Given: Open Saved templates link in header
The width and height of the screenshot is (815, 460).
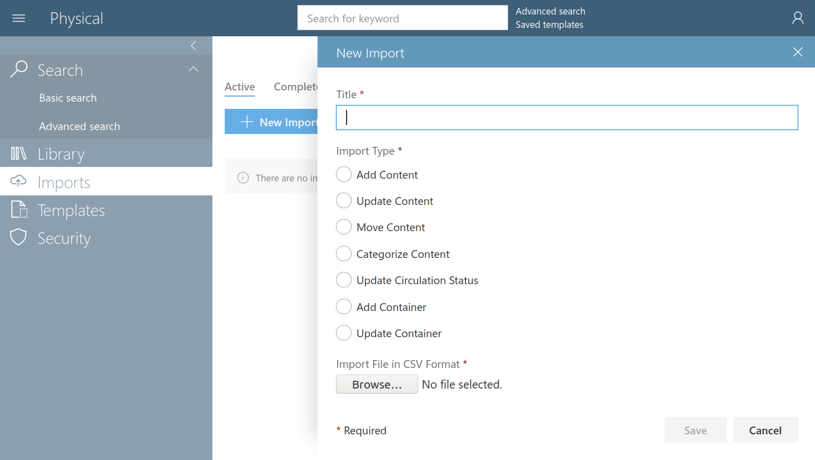Looking at the screenshot, I should click(549, 25).
